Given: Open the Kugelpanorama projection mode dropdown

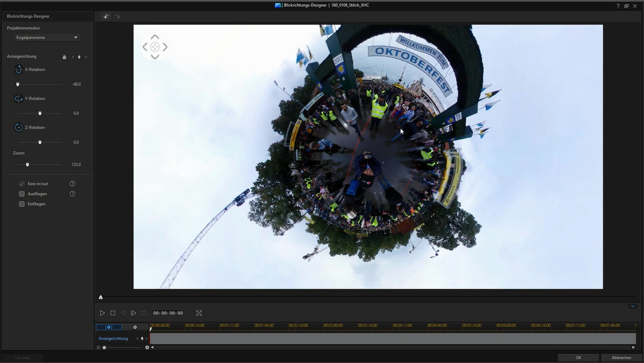Looking at the screenshot, I should (x=47, y=38).
